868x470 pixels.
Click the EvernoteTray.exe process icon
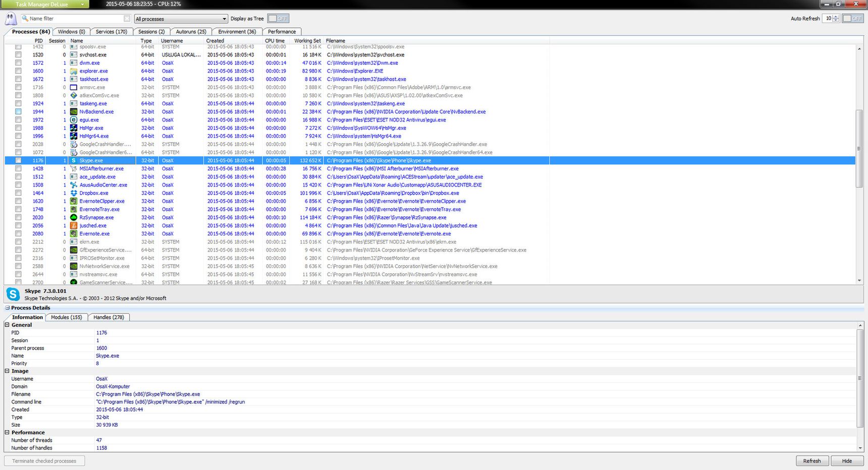coord(74,209)
